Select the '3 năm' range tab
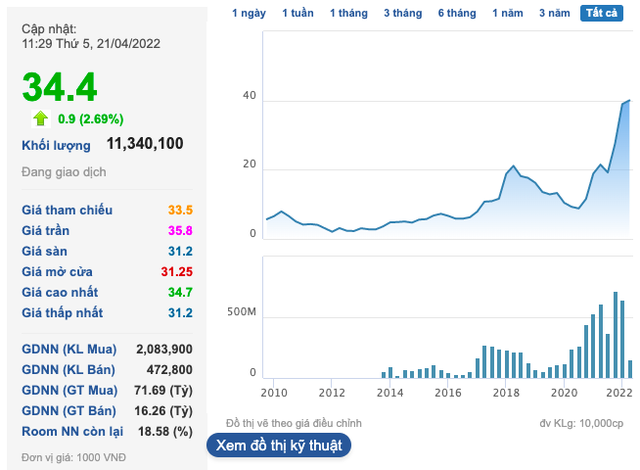Screen dimensions: 640x470 pyautogui.click(x=555, y=13)
